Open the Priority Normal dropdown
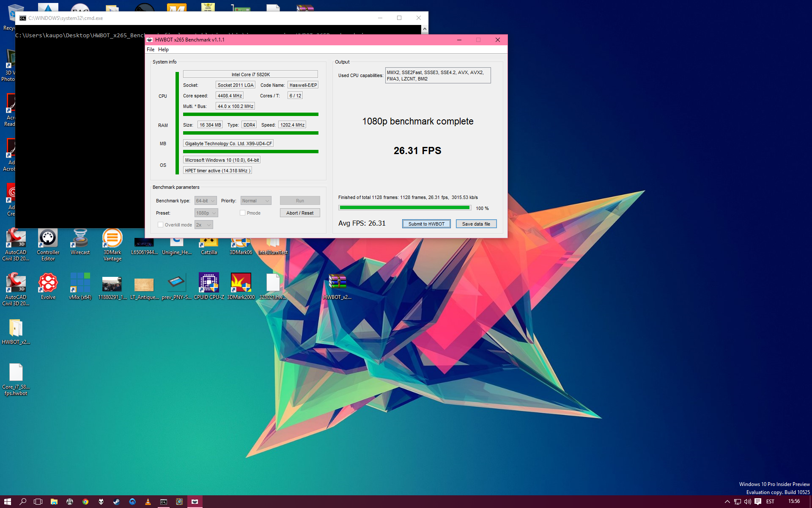812x508 pixels. click(255, 201)
